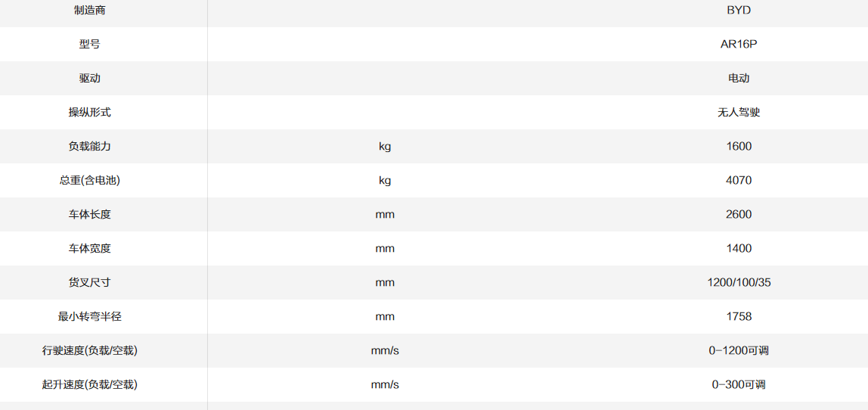
Task: Select the BYD manufacturer value
Action: tap(739, 11)
